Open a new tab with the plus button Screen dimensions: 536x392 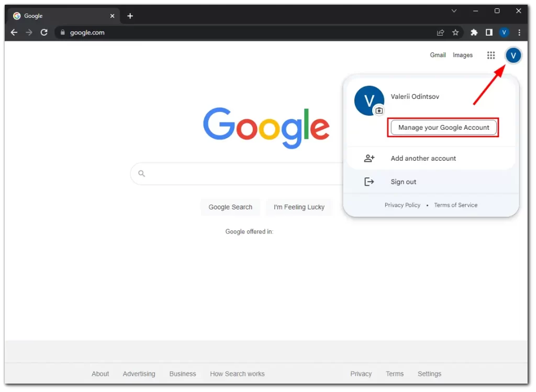pyautogui.click(x=130, y=16)
